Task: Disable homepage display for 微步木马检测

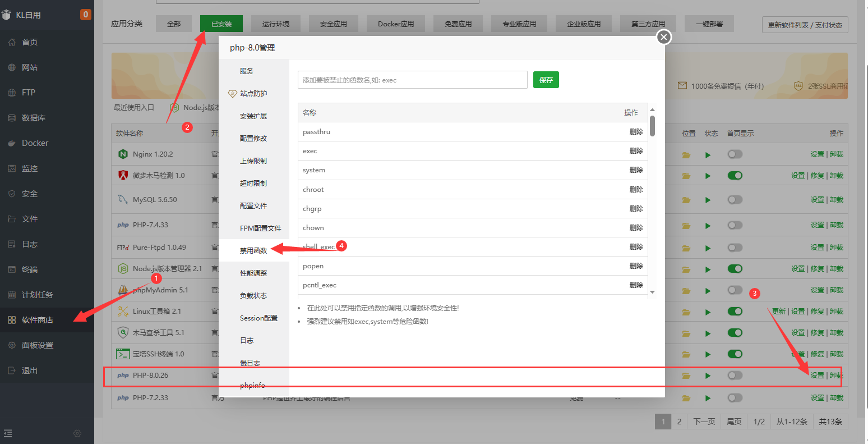Action: click(735, 176)
